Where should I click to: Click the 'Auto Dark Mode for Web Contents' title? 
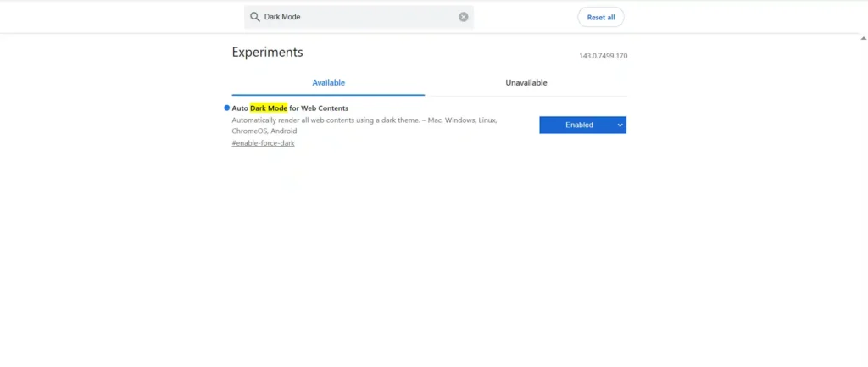point(290,108)
